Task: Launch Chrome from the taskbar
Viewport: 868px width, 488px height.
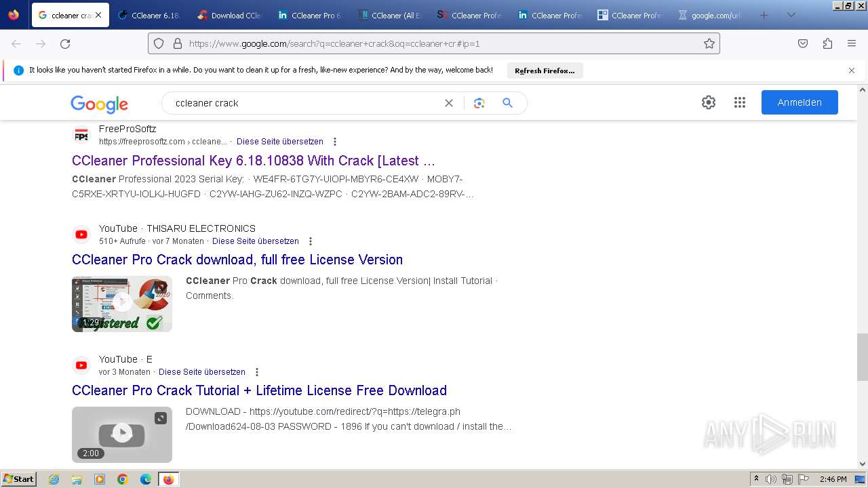Action: (x=123, y=479)
